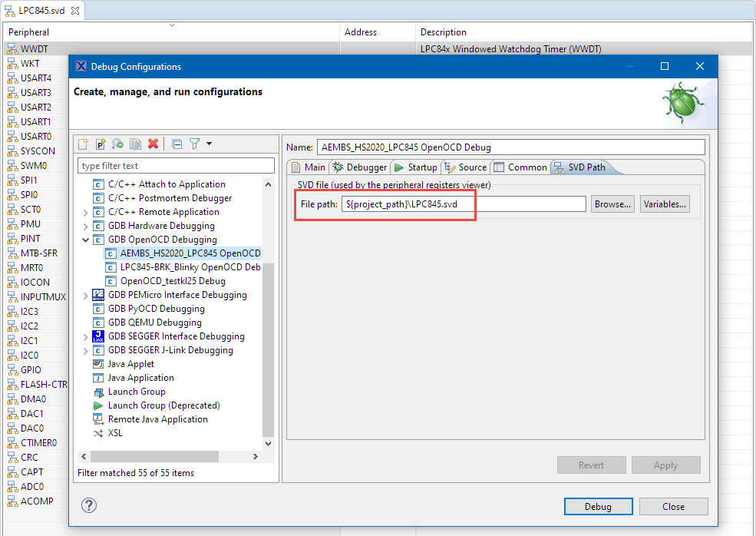
Task: Open the Startup tab
Action: (x=415, y=167)
